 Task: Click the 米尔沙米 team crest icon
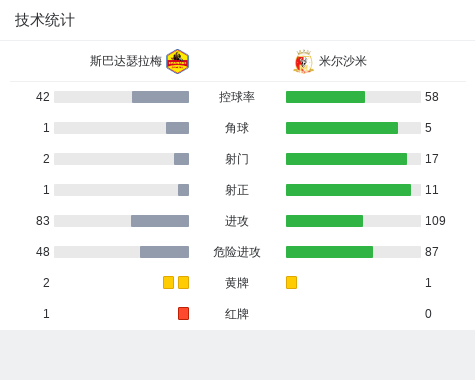[x=303, y=62]
